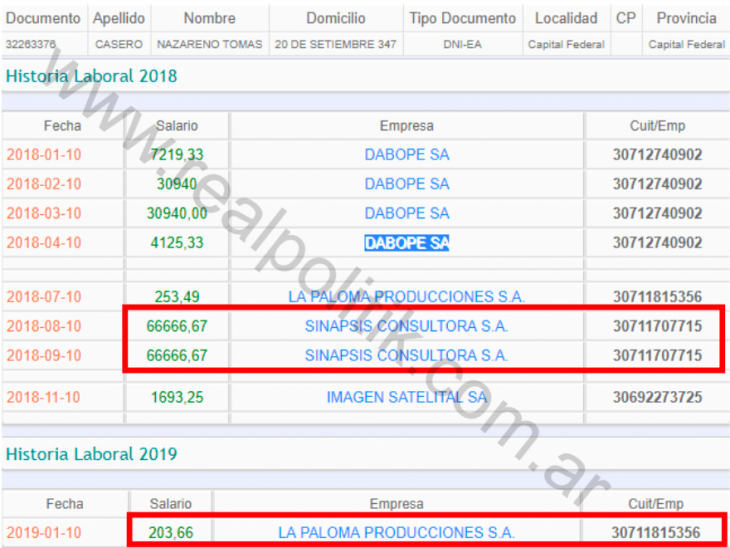Click Fecha header in 2018 table

[x=62, y=126]
